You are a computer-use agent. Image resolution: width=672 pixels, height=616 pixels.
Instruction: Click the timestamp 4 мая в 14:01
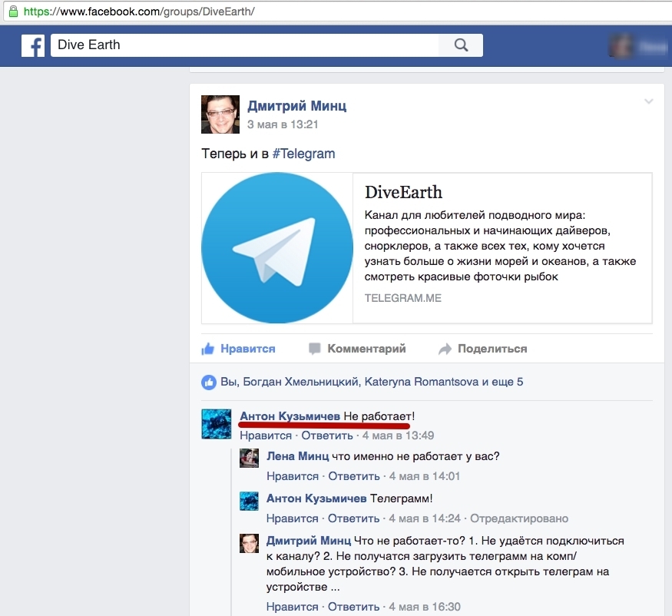coord(425,476)
